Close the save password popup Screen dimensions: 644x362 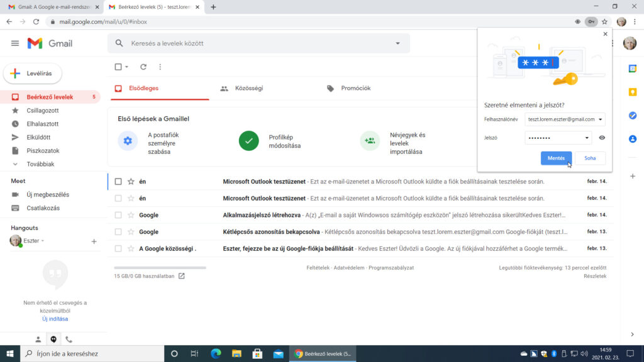pos(605,34)
